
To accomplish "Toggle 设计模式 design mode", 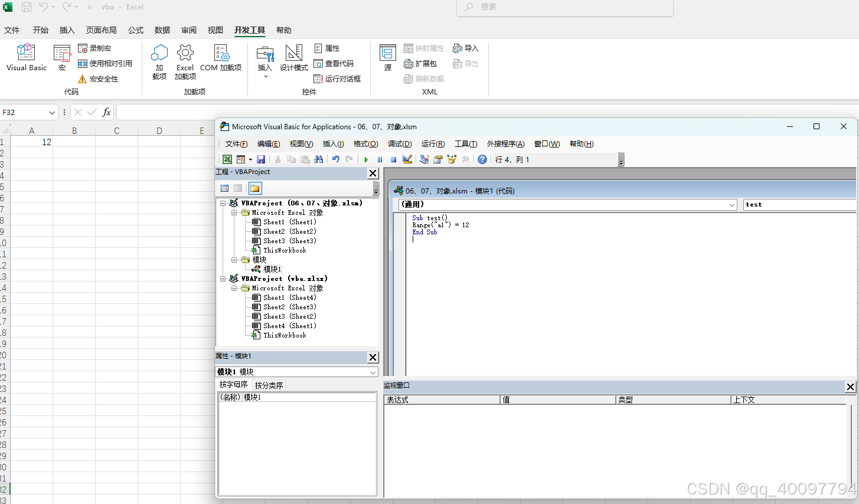I will [293, 58].
